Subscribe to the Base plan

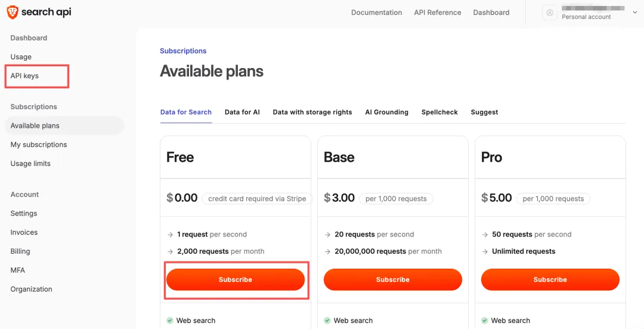click(x=392, y=279)
